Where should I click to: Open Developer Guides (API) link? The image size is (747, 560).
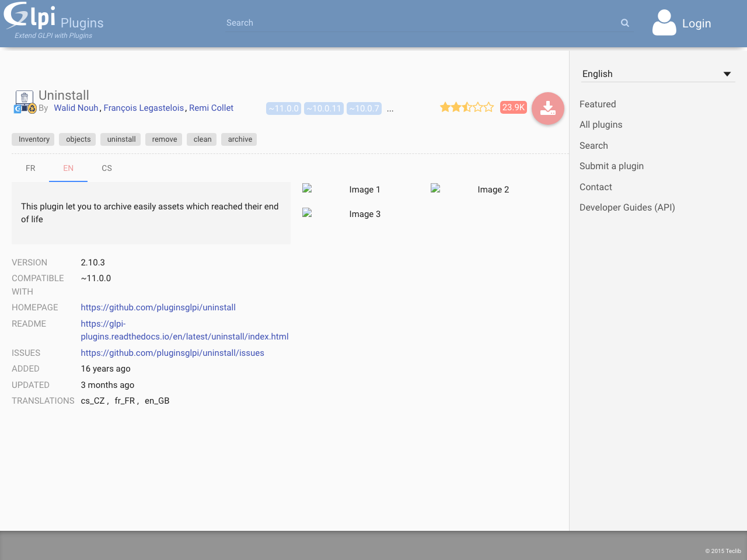coord(627,208)
